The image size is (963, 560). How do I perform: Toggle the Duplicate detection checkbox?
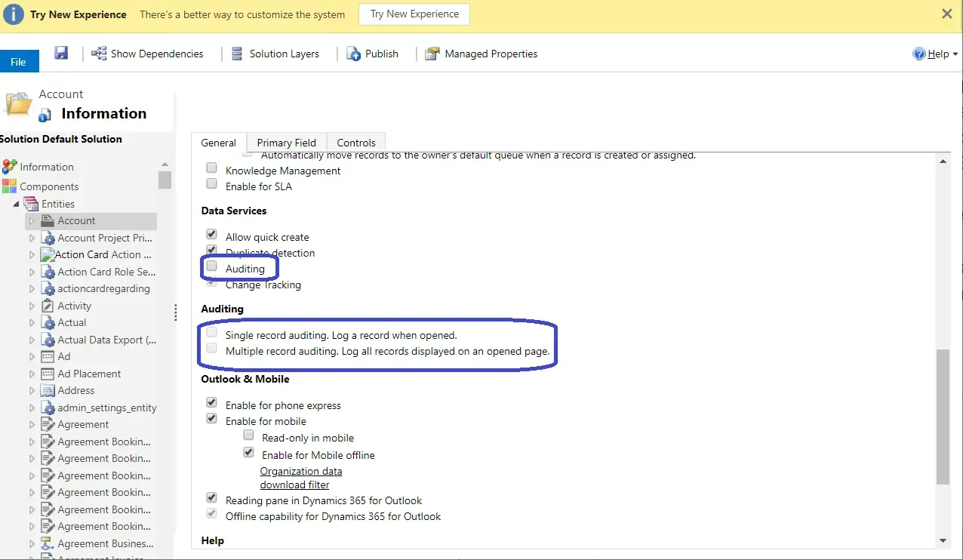[x=211, y=251]
